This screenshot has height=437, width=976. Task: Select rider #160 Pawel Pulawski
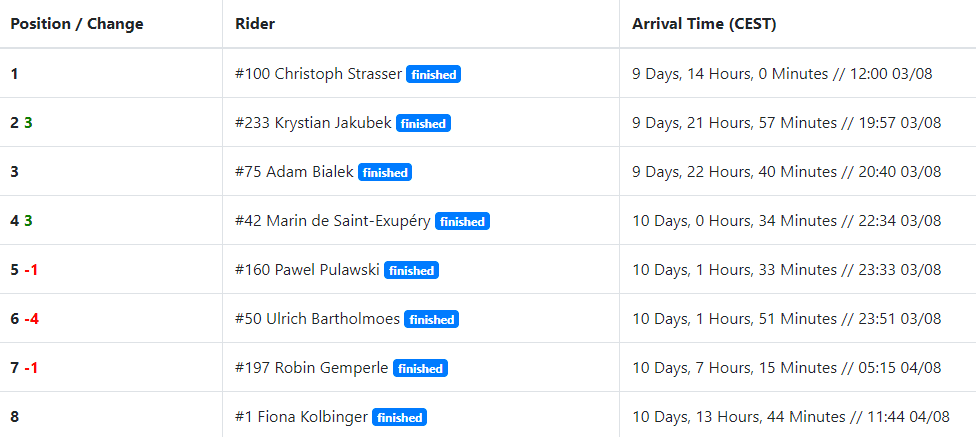pyautogui.click(x=307, y=270)
